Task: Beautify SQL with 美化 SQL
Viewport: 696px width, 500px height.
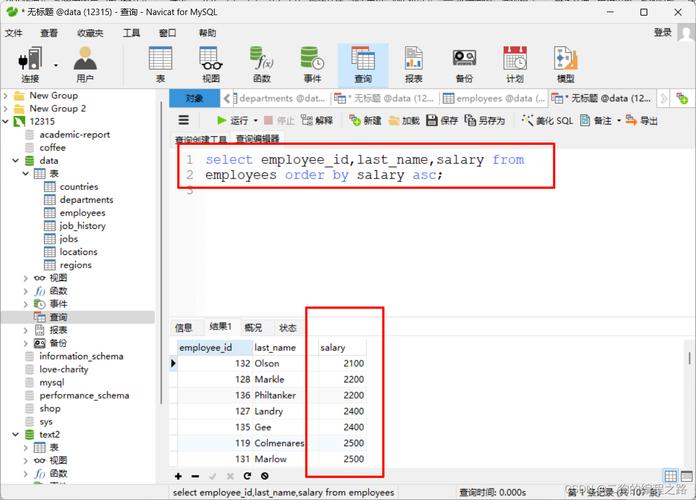Action: pos(547,120)
